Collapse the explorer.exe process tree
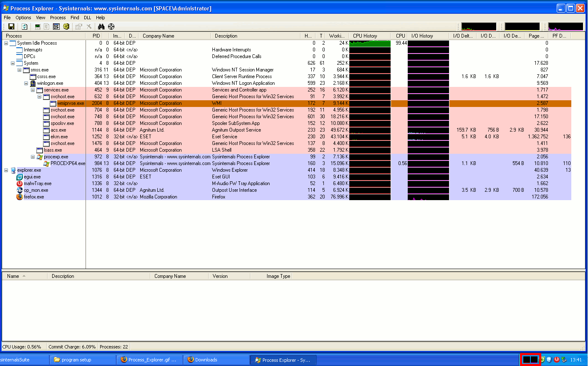 (6, 170)
